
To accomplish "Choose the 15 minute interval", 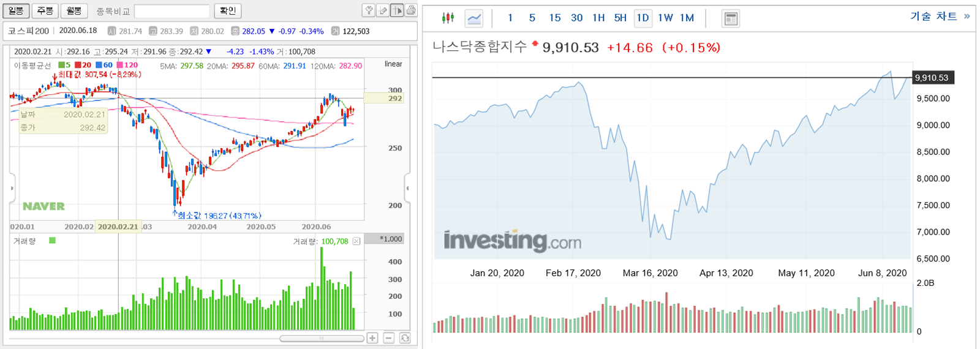I will click(x=554, y=18).
